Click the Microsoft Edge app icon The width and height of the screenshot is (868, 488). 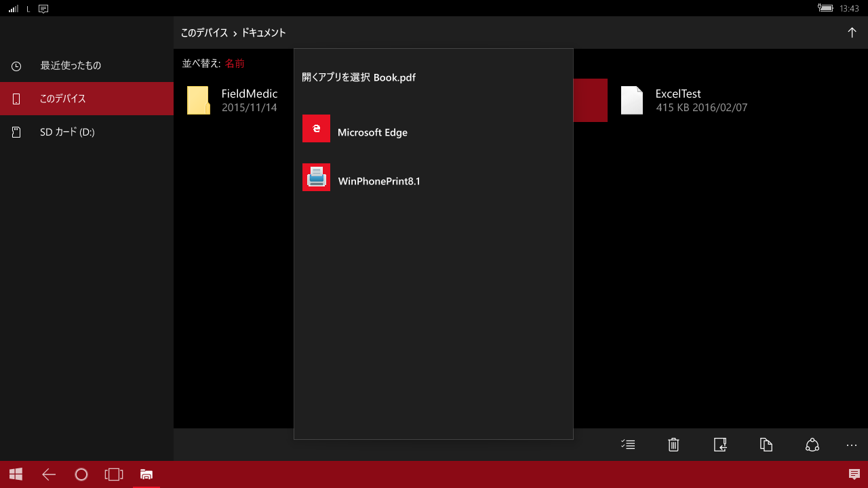316,128
